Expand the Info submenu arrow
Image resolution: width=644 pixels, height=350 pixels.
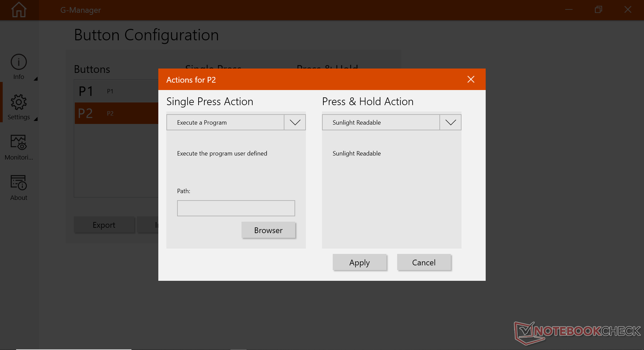point(36,79)
